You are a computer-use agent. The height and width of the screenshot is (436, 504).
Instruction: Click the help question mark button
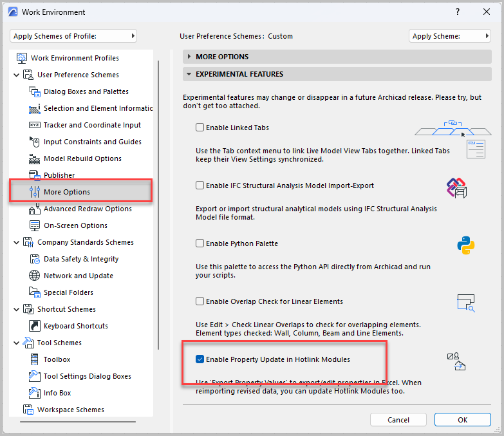(458, 12)
